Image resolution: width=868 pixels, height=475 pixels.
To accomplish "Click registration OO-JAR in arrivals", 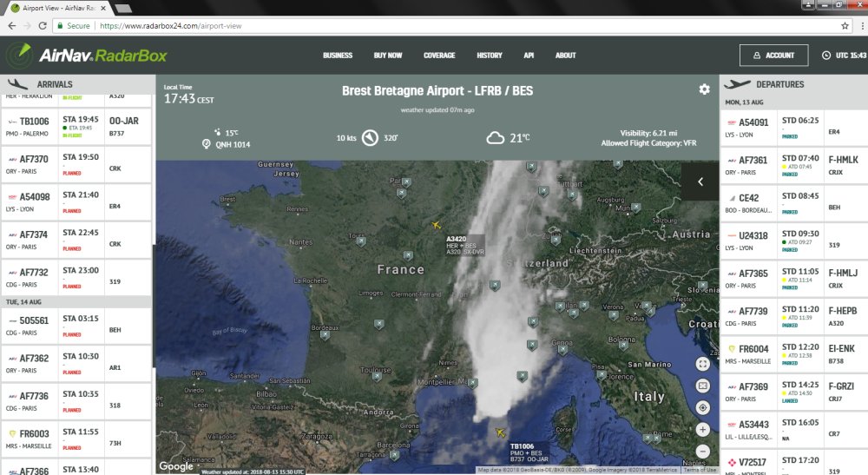I will point(124,121).
